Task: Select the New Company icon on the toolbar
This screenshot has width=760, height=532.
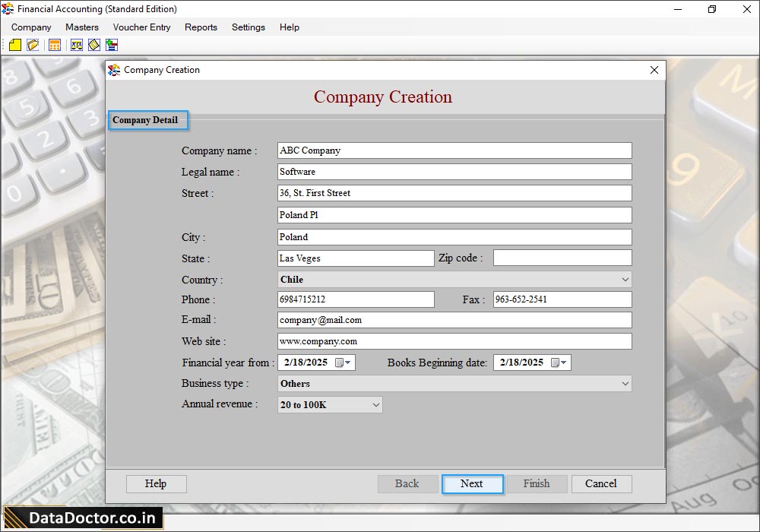Action: [15, 45]
